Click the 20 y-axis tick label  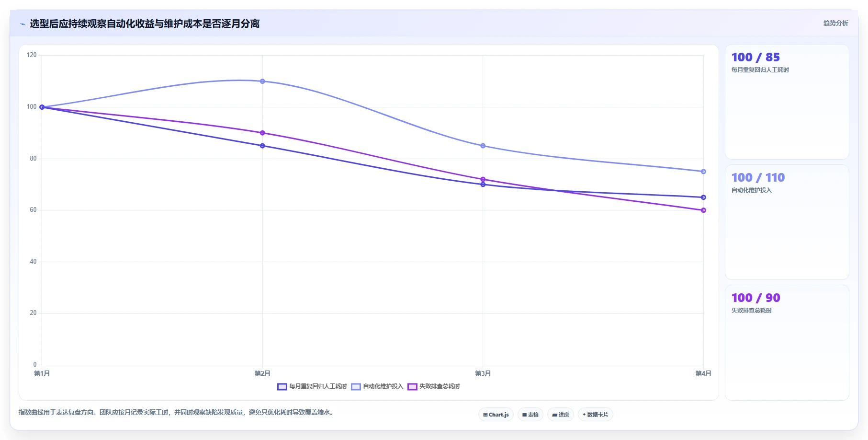coord(33,313)
